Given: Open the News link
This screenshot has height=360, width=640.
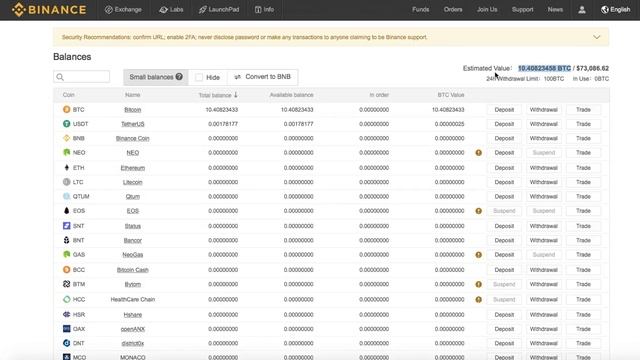Looking at the screenshot, I should pos(555,9).
